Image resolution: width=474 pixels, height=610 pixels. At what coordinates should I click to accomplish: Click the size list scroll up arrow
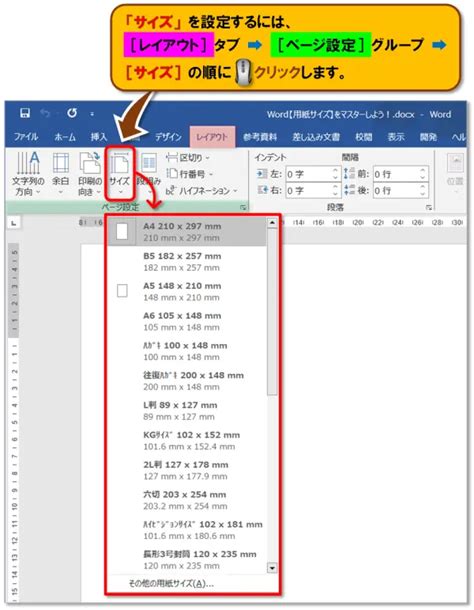point(272,223)
